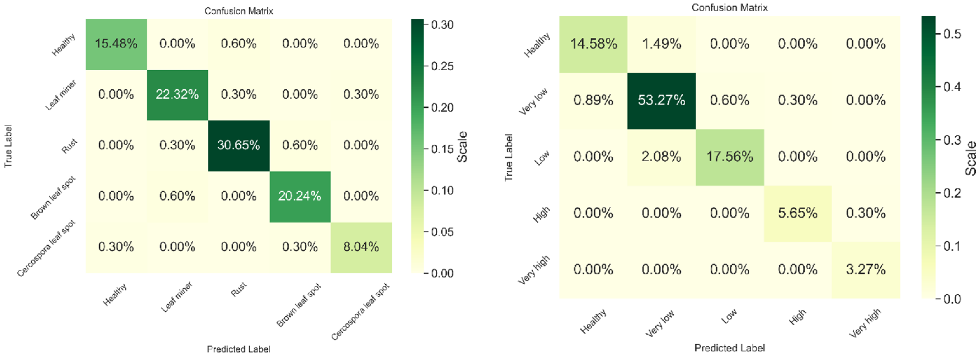Click the 1.49% cell in right matrix
The height and width of the screenshot is (356, 980).
(661, 44)
